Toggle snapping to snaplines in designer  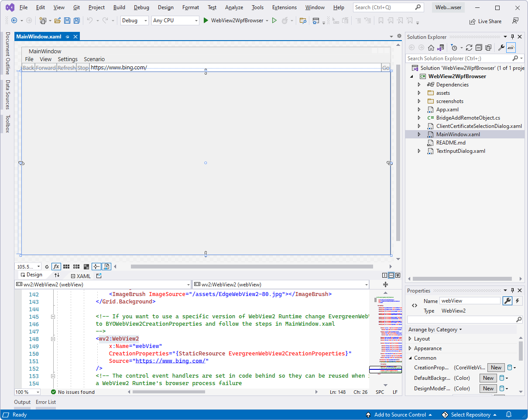pos(96,266)
